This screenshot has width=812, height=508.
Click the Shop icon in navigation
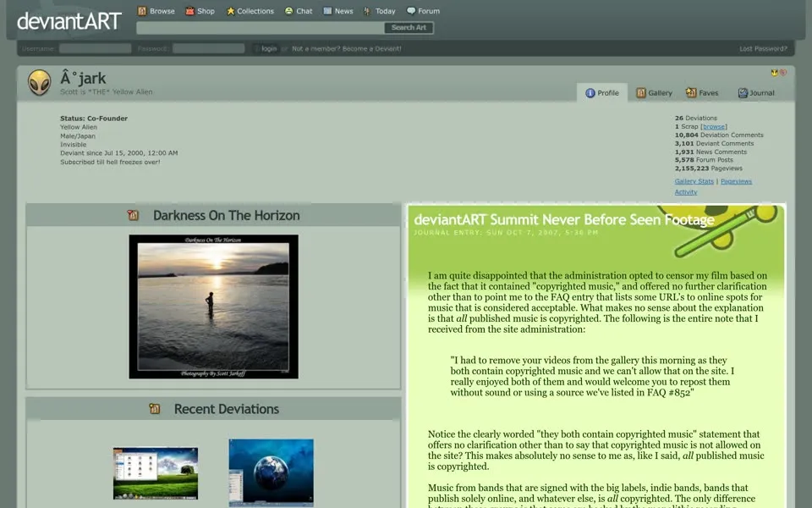pos(190,11)
